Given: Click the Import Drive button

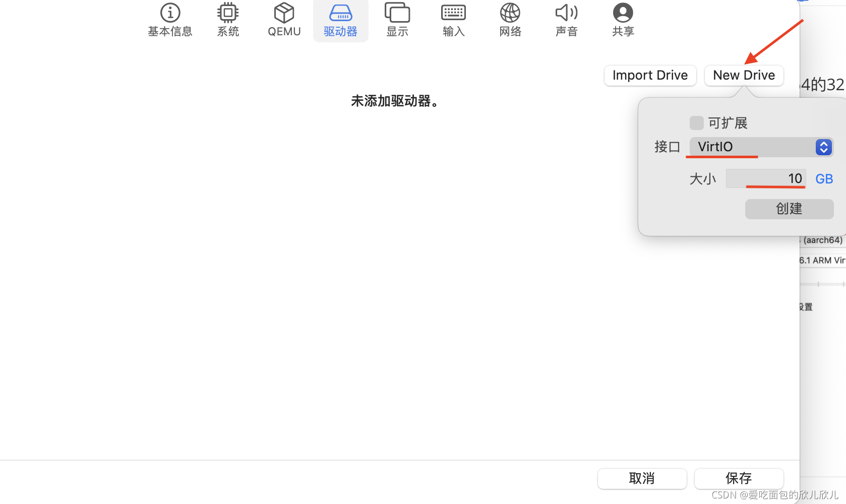Looking at the screenshot, I should pos(650,75).
